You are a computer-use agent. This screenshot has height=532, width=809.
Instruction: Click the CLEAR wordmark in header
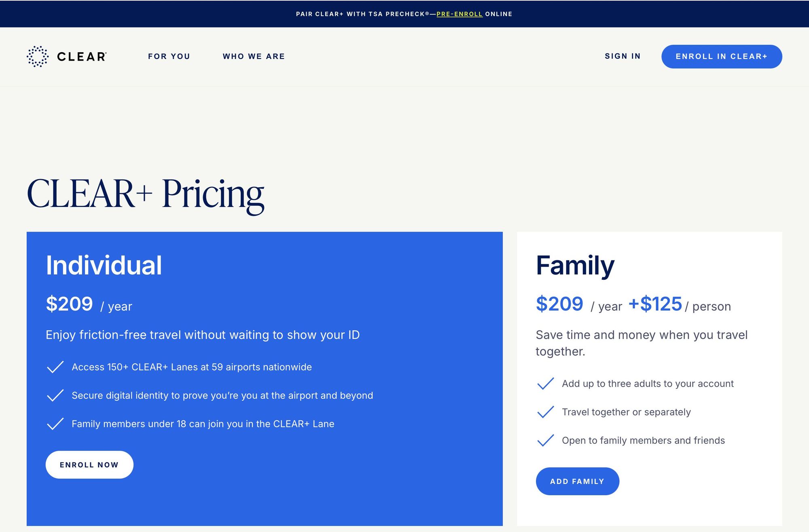(82, 57)
